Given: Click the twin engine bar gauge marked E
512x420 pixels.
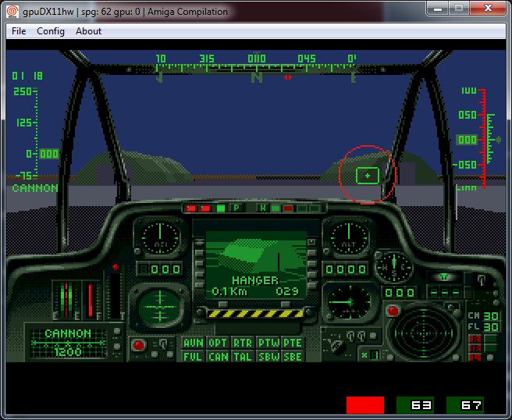Looking at the screenshot, I should [66, 300].
